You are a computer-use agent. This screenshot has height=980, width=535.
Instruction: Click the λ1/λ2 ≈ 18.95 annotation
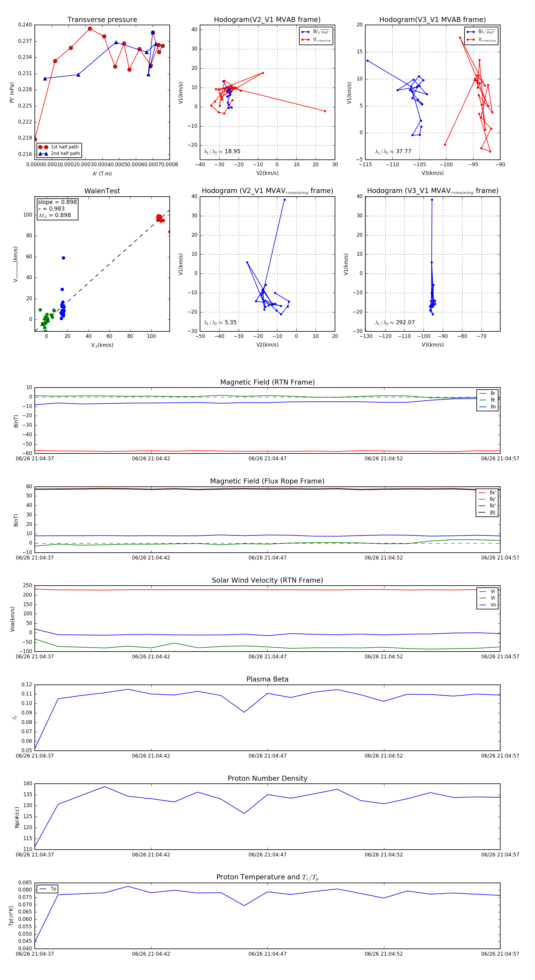[222, 151]
